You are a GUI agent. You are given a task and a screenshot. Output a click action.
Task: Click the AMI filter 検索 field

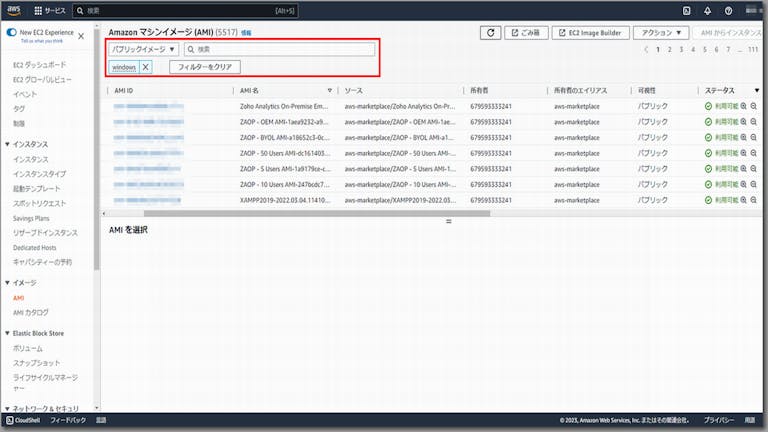pos(280,49)
